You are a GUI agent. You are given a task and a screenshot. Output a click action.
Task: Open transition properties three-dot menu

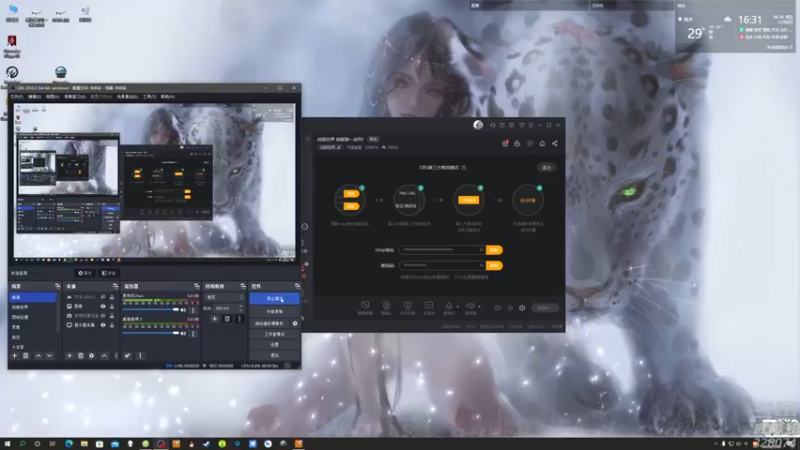(239, 319)
